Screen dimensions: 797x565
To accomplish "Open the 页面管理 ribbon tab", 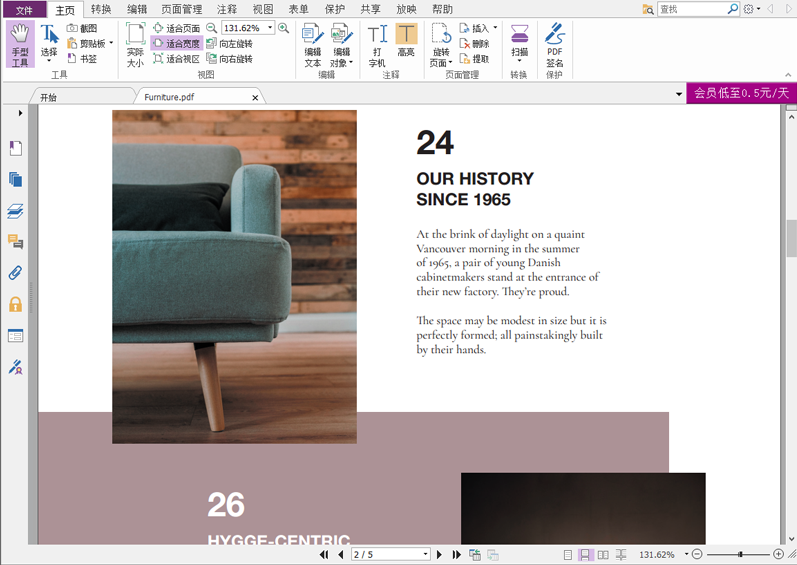I will [181, 9].
